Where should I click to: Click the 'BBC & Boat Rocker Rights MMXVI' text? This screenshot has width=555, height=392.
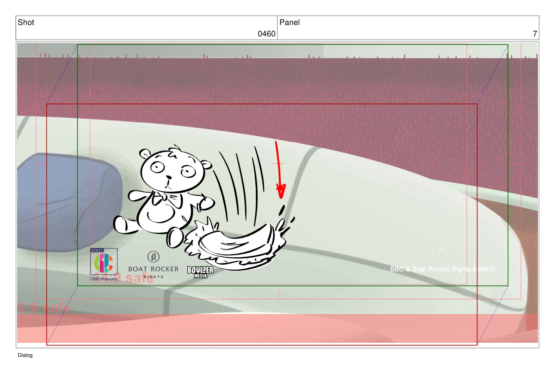coord(442,269)
